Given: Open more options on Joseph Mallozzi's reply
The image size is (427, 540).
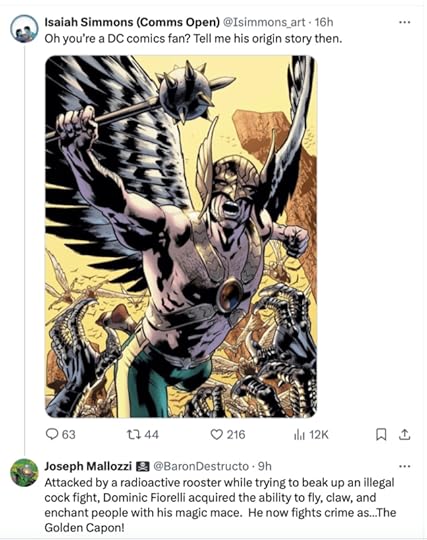Looking at the screenshot, I should pyautogui.click(x=404, y=466).
